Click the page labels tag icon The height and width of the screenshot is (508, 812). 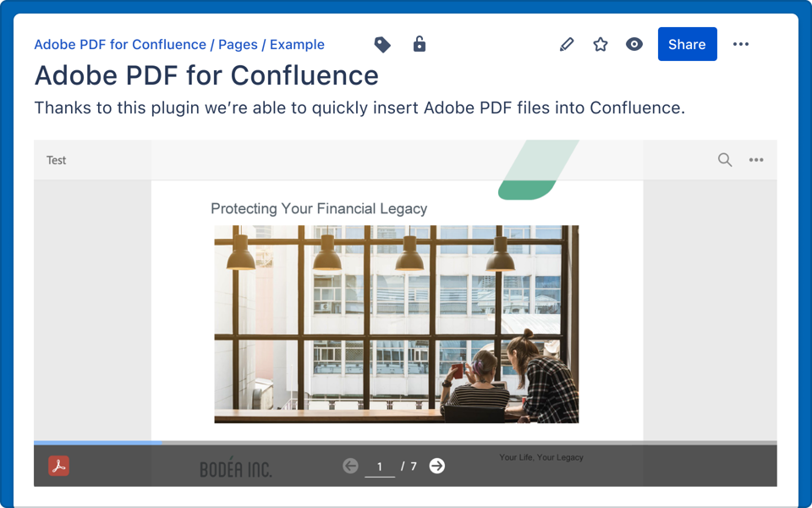tap(382, 45)
